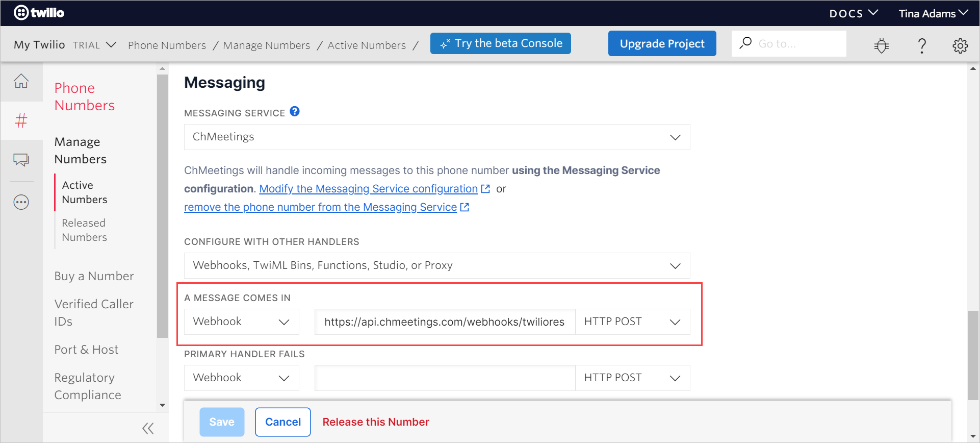The image size is (980, 443).
Task: Open HTTP POST dropdown for incoming message
Action: point(633,322)
